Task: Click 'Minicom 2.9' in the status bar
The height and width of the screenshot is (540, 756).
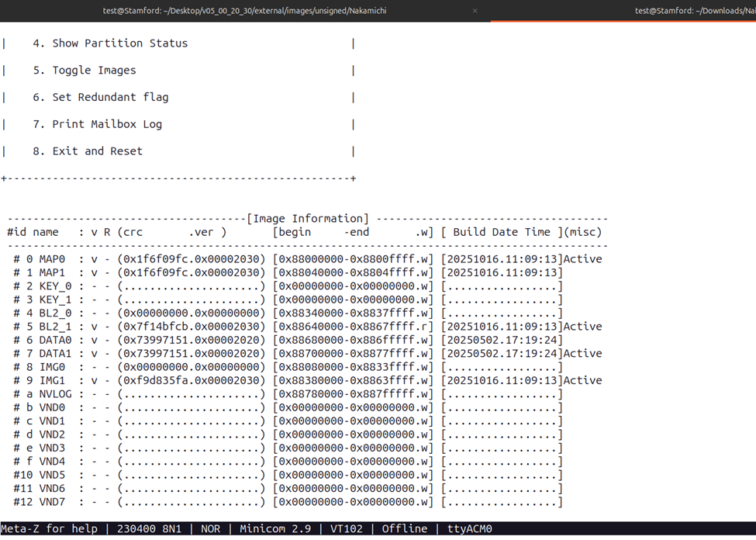Action: click(275, 529)
